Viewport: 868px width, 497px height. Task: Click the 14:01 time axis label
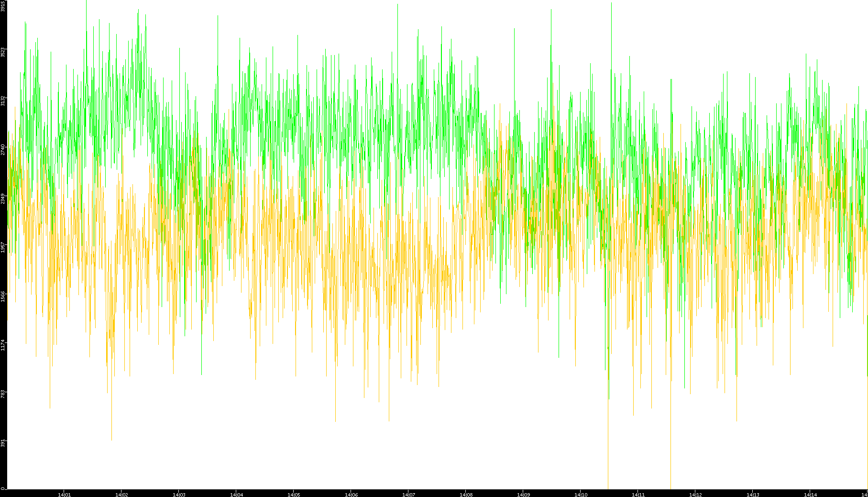coord(64,494)
